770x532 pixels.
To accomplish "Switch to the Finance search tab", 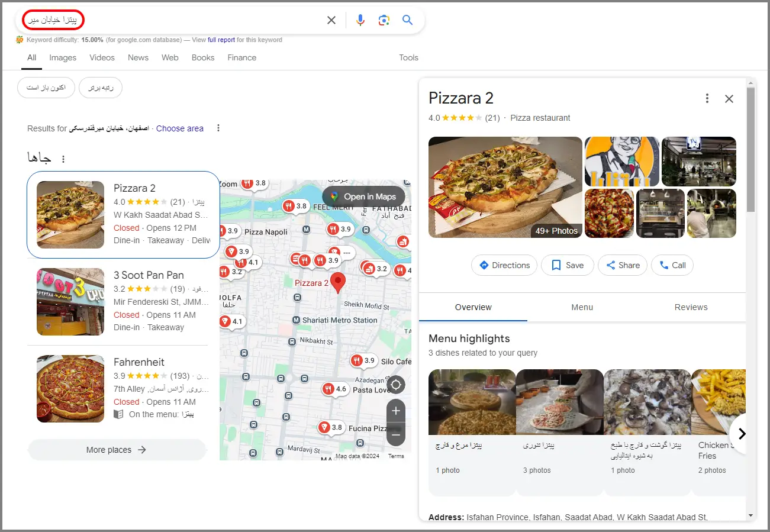I will (242, 57).
